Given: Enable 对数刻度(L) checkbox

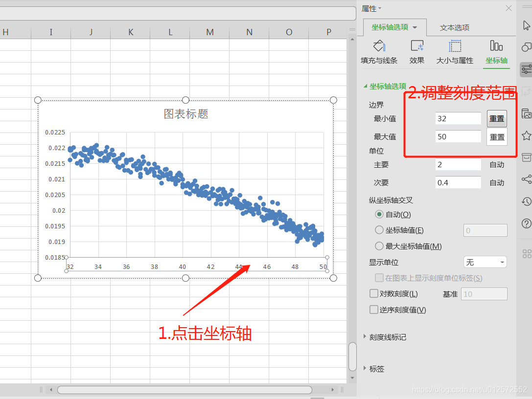Looking at the screenshot, I should (373, 293).
